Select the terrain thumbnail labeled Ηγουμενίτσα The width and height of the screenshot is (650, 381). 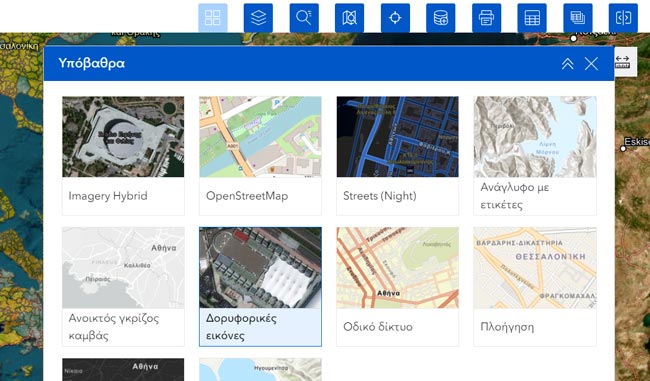pyautogui.click(x=260, y=369)
